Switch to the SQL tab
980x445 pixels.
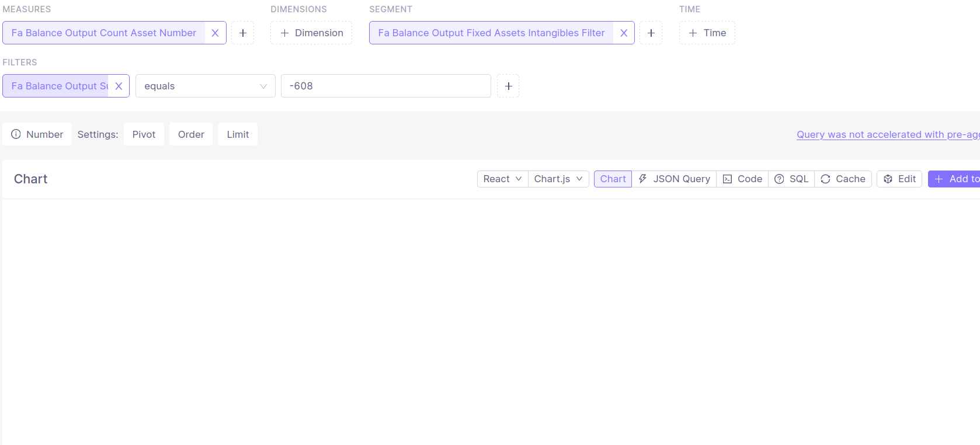(791, 179)
